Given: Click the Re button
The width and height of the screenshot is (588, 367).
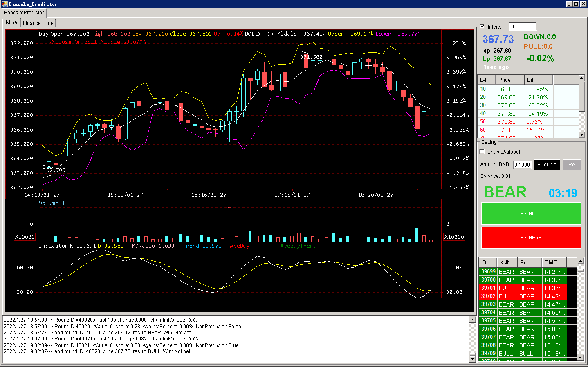Looking at the screenshot, I should tap(572, 165).
